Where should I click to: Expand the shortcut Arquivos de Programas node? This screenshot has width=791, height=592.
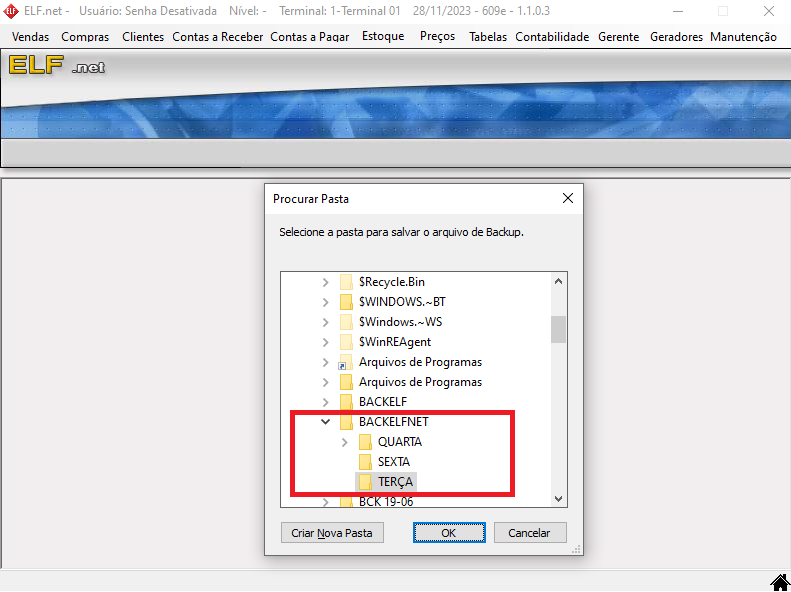point(325,362)
